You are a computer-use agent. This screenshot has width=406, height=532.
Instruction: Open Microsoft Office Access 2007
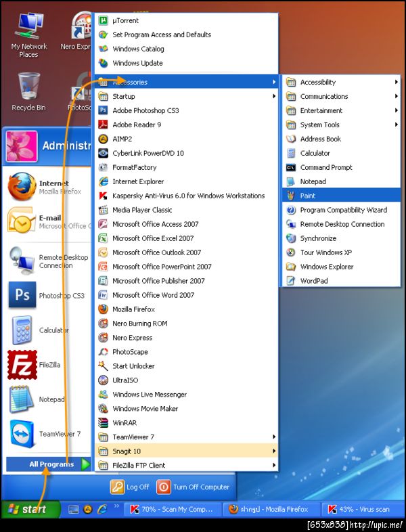pos(186,224)
